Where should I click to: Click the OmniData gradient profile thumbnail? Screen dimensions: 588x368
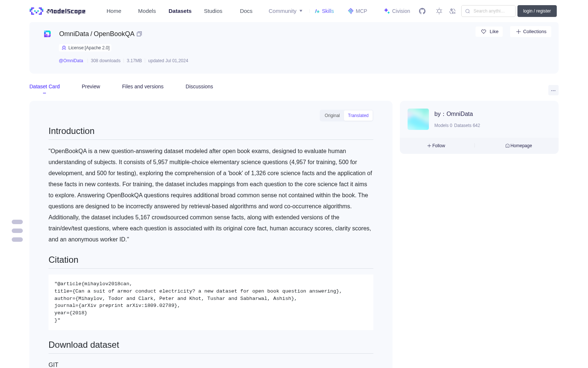pos(418,119)
